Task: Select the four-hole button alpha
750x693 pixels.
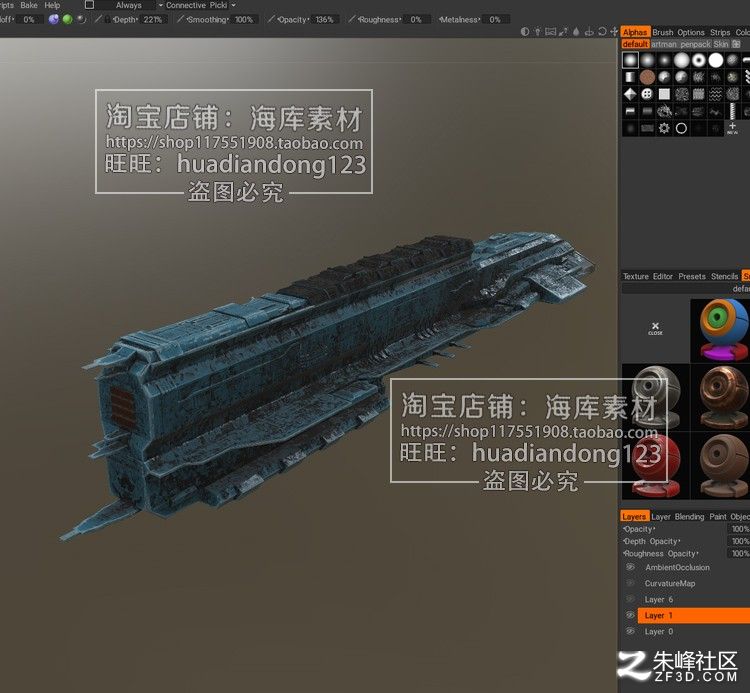Action: (647, 94)
